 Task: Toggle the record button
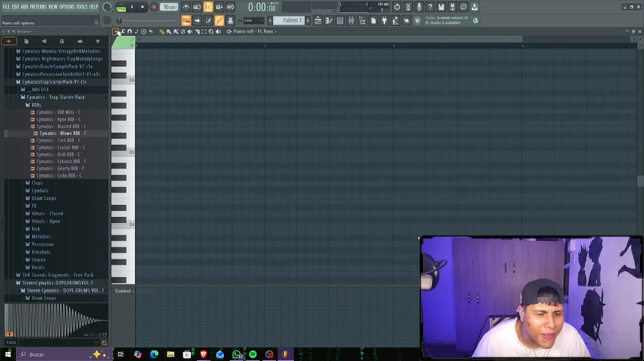click(154, 7)
